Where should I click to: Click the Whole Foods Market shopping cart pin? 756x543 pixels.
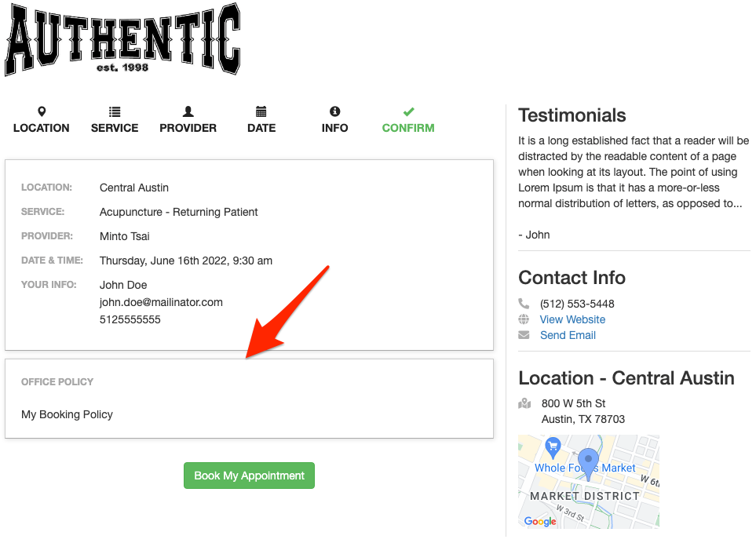pyautogui.click(x=553, y=446)
